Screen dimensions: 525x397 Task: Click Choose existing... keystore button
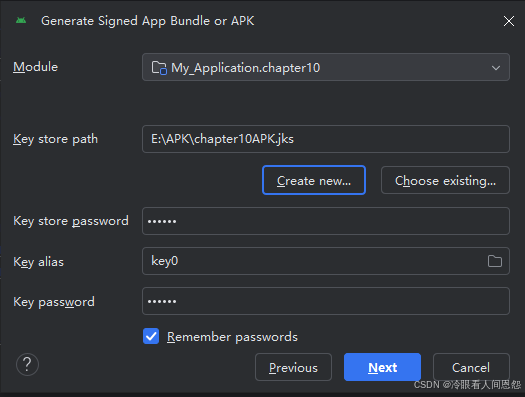445,180
